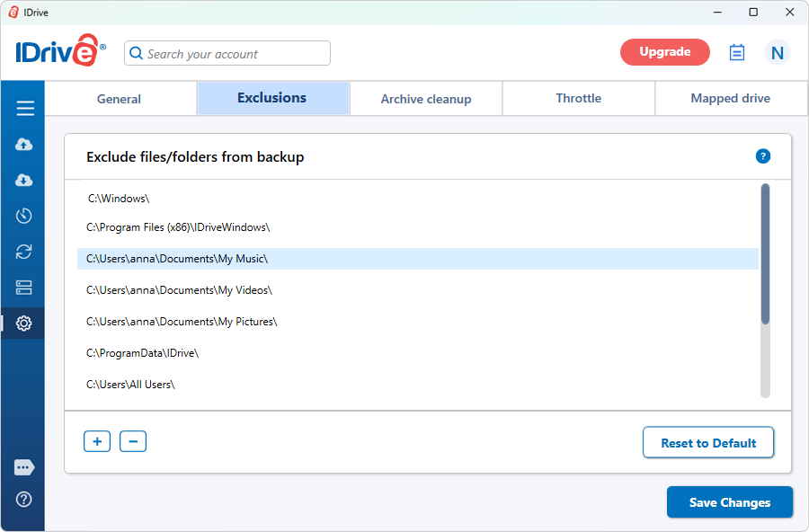The image size is (809, 532).
Task: Click the Upgrade button
Action: tap(664, 52)
